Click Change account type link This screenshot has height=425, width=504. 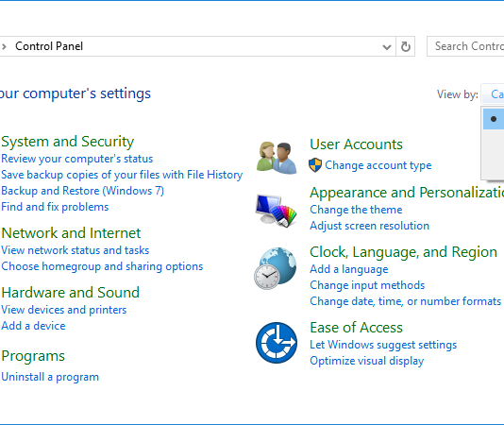378,165
